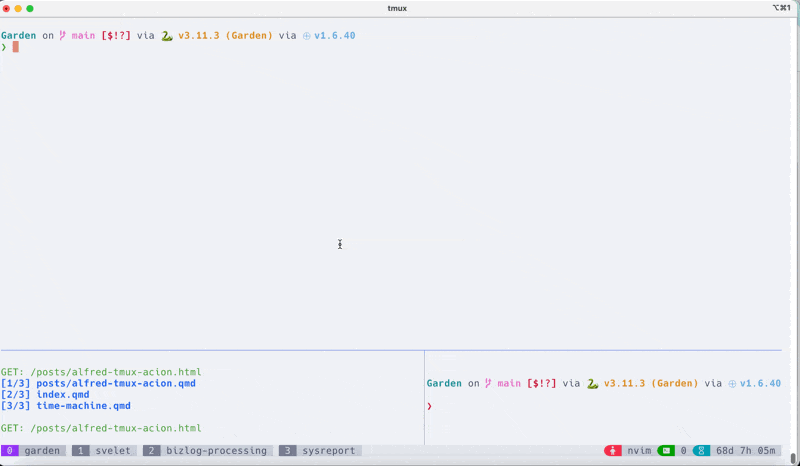Click '[$!?]' git status in top pane
800x466 pixels.
(x=116, y=36)
